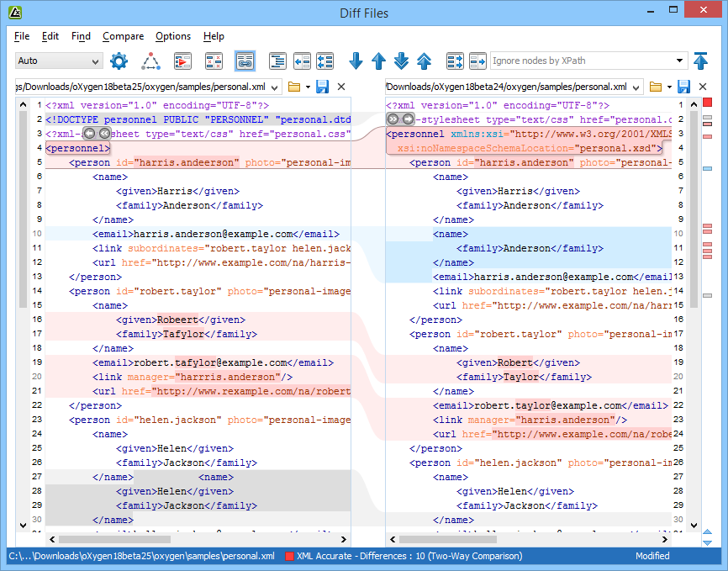Save the right pane file
Screen dimensions: 728x571
(683, 86)
